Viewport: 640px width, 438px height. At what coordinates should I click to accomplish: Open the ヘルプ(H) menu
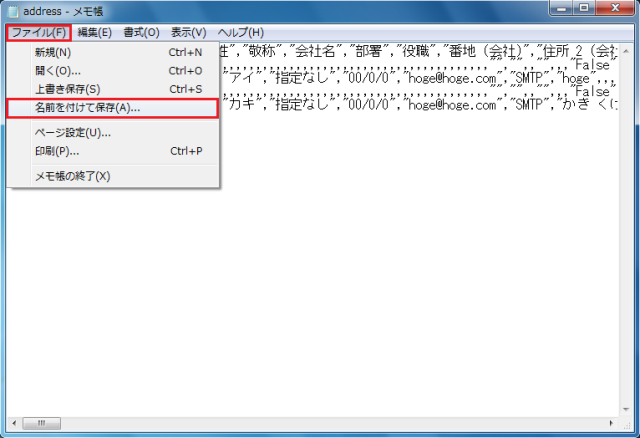click(240, 32)
